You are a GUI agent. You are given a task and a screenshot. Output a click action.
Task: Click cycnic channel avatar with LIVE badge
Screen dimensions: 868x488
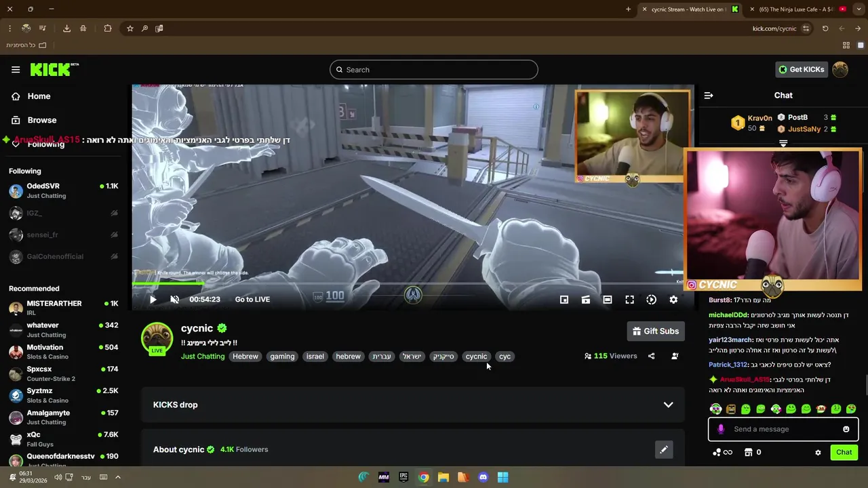pos(157,339)
